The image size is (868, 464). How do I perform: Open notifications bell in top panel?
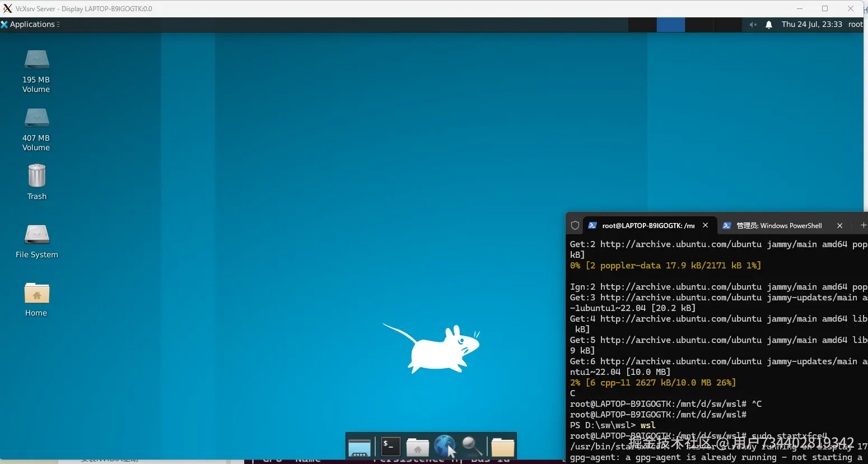pos(769,25)
